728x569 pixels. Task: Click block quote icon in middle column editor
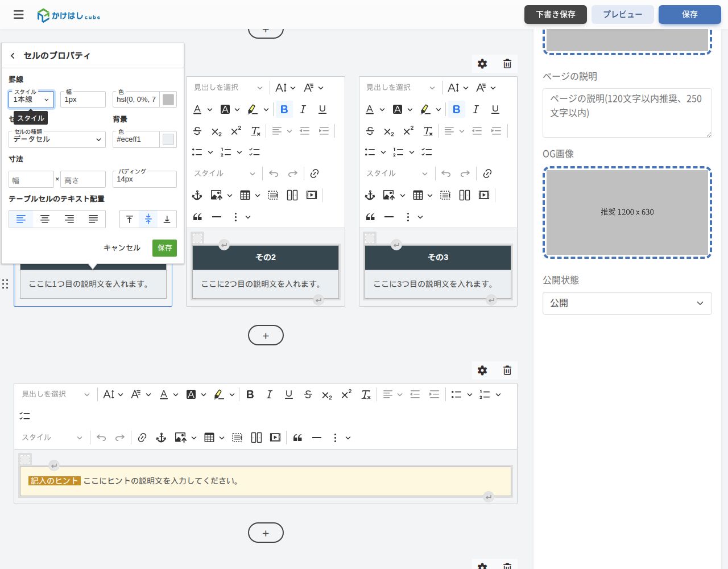[197, 217]
